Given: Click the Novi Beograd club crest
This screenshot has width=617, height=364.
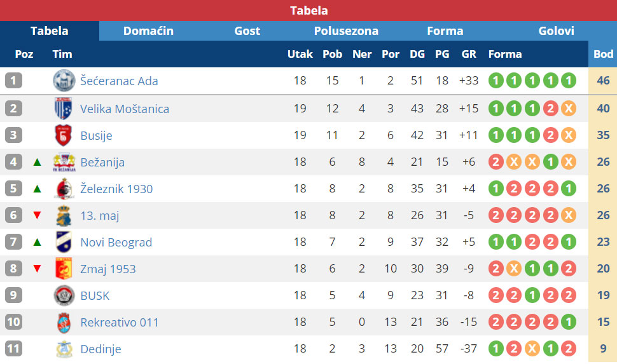Looking at the screenshot, I should pyautogui.click(x=64, y=242).
